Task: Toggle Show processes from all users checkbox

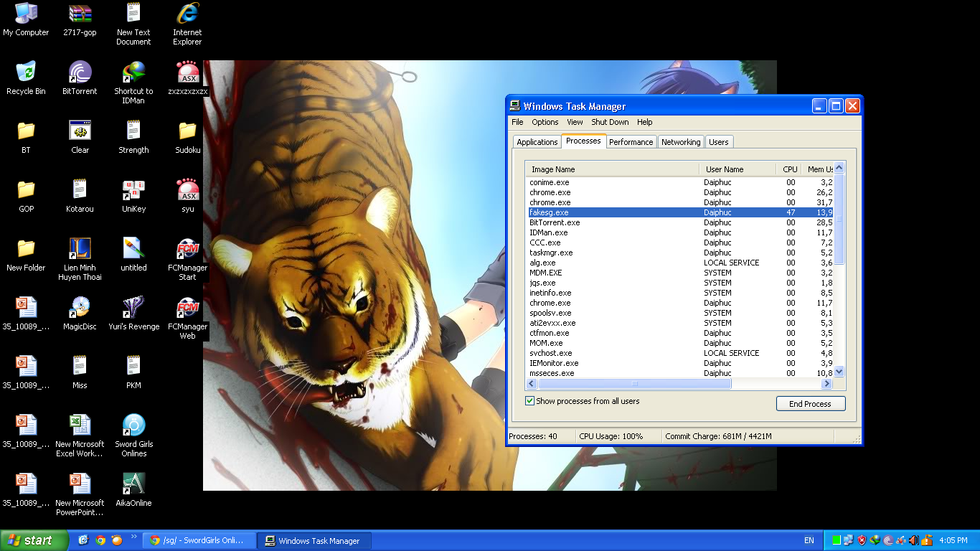Action: pos(530,401)
